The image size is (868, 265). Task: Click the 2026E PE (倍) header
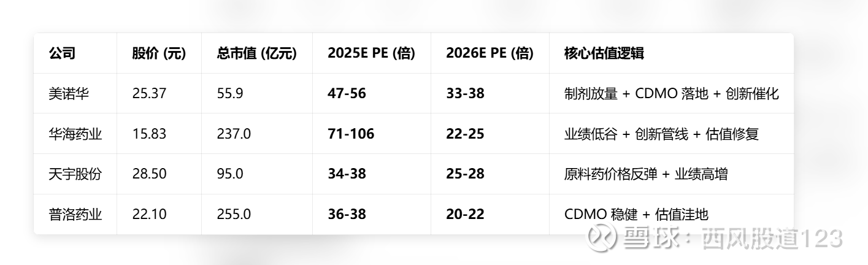tap(490, 53)
